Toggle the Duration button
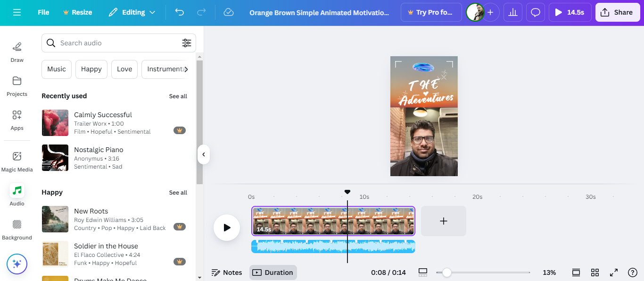The width and height of the screenshot is (644, 281). 273,272
